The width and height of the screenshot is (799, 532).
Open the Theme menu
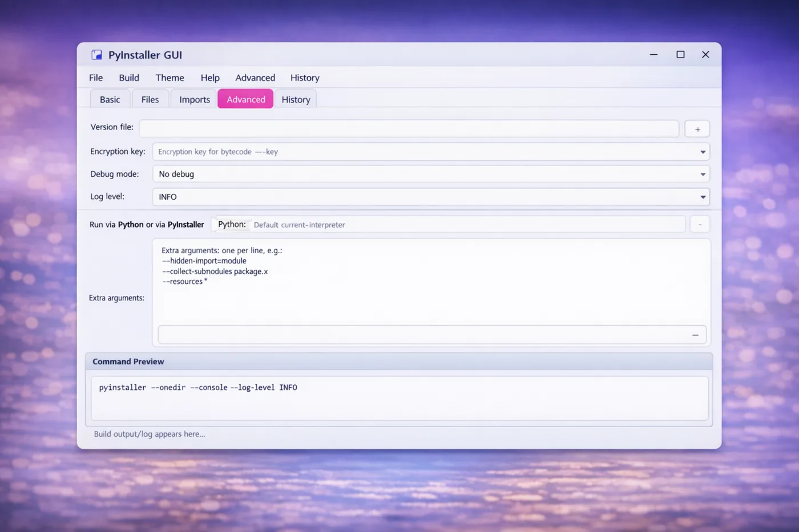tap(170, 78)
